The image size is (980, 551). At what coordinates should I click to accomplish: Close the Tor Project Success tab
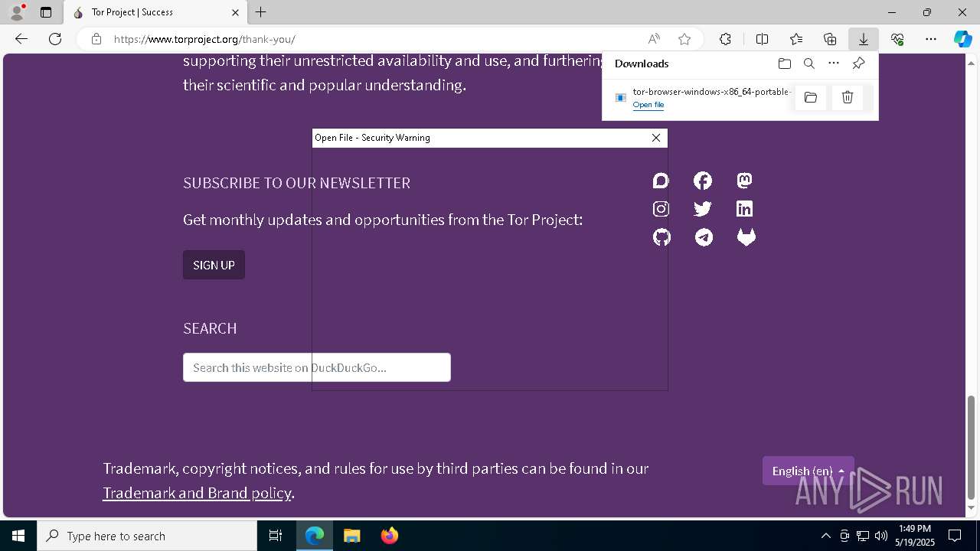(235, 12)
